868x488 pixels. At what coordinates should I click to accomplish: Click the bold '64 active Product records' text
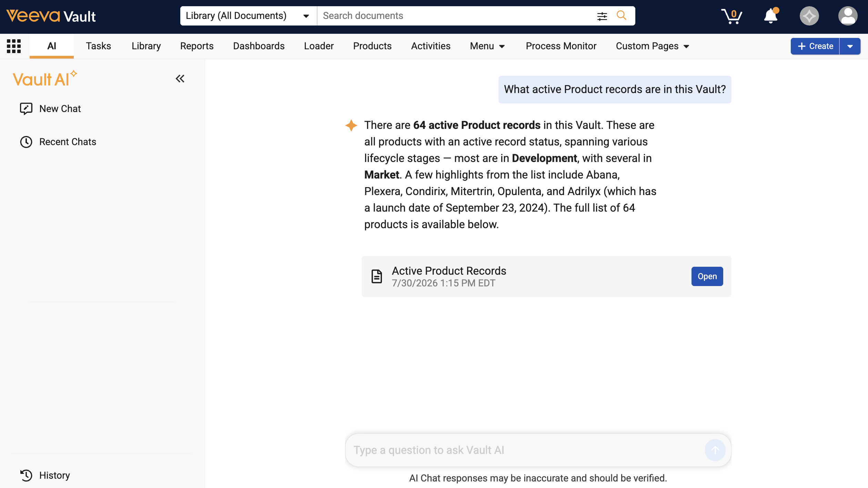tap(477, 125)
